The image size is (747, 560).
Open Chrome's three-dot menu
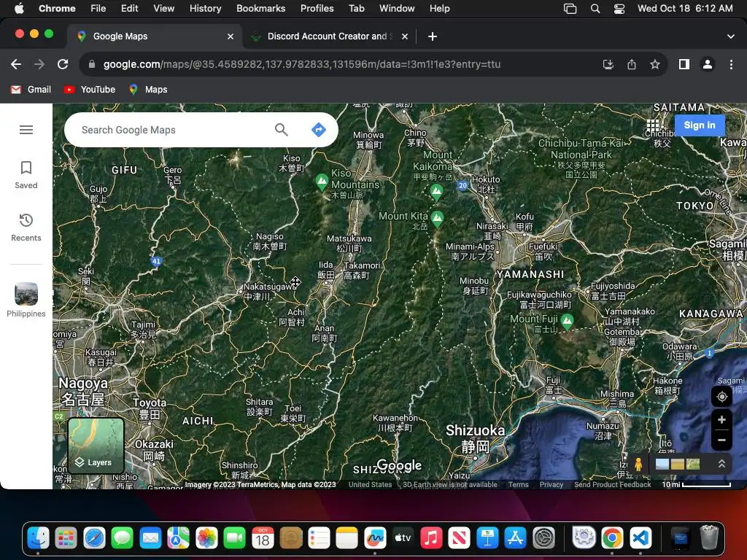(731, 64)
